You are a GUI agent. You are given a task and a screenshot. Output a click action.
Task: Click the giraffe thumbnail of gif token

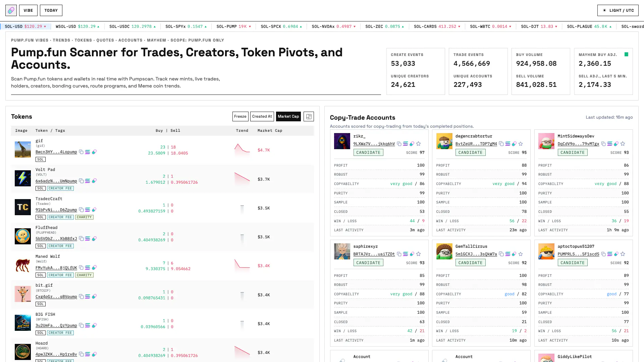(x=23, y=149)
